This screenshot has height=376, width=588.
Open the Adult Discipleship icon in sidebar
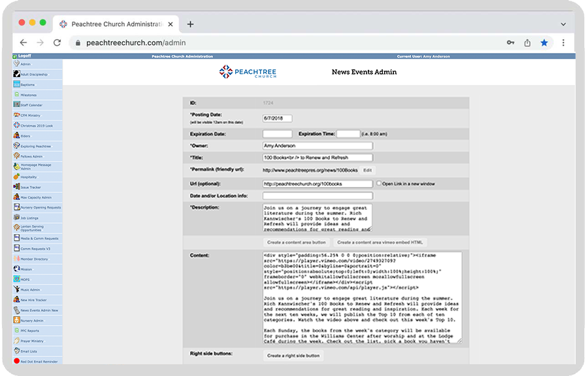[x=16, y=74]
